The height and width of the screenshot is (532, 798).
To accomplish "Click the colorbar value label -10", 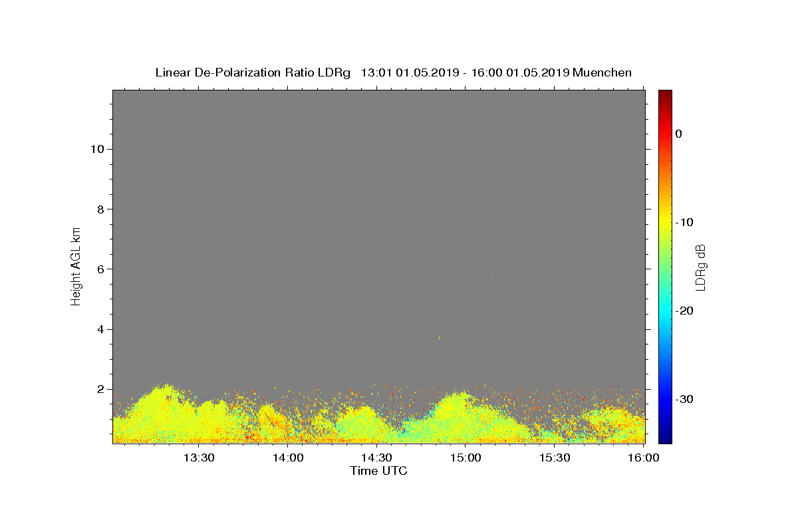I will coord(685,222).
